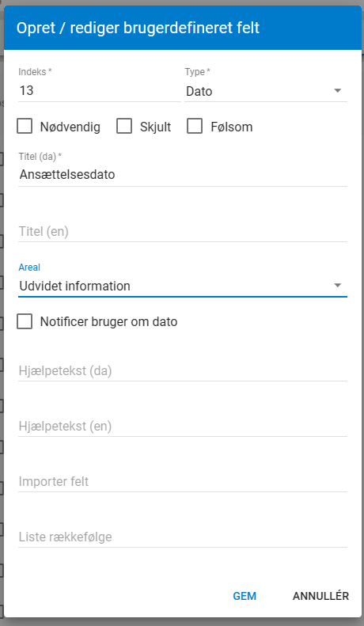Tick the Skjult checkbox
Screen dimensions: 364x626
(124, 127)
